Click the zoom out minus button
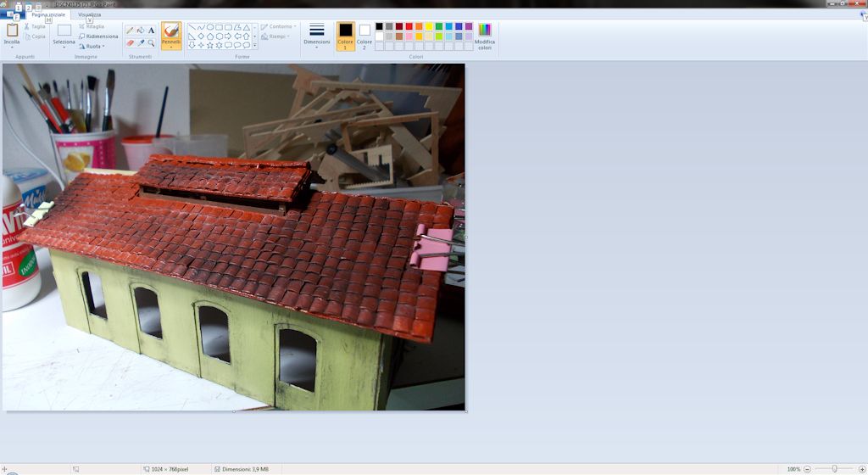The image size is (868, 475). 807,469
